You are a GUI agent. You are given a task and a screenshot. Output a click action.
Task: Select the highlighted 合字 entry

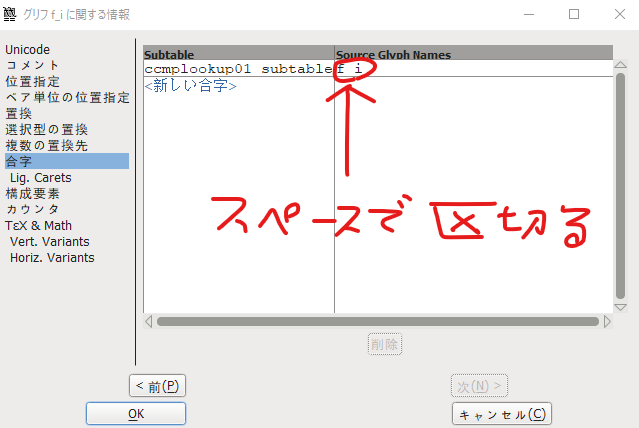click(67, 161)
